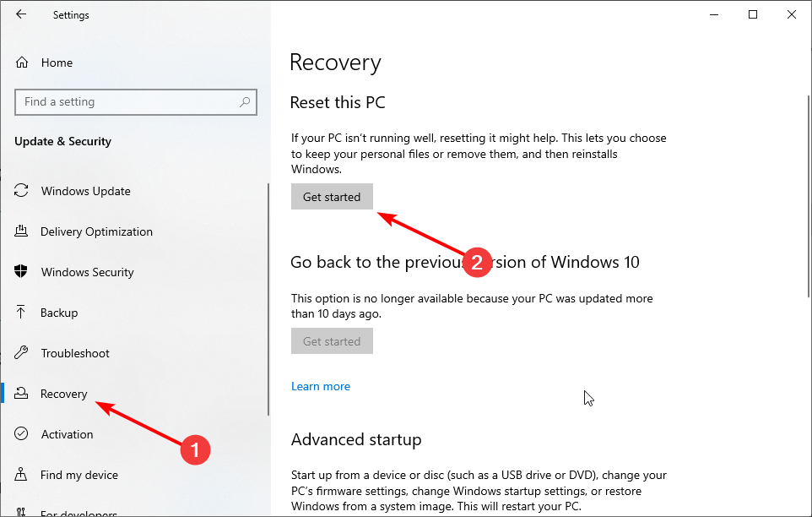This screenshot has width=812, height=517.
Task: Click the sidebar vertical scrollbar
Action: point(268,299)
